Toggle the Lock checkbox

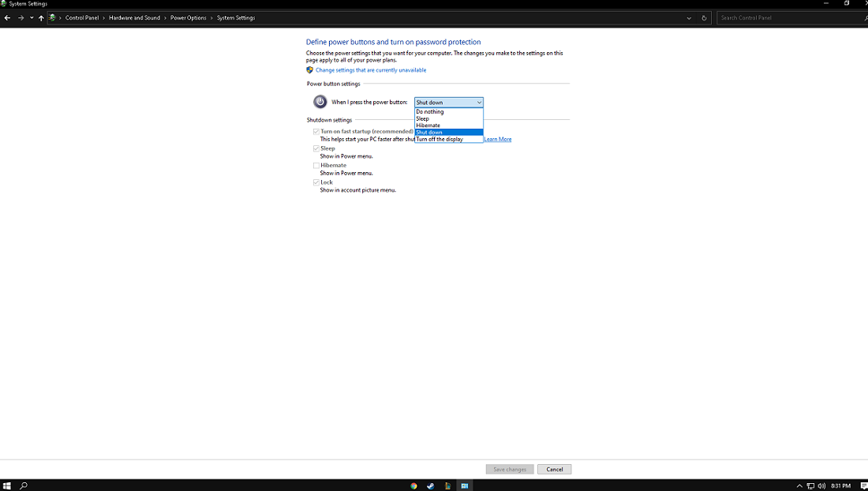click(316, 182)
